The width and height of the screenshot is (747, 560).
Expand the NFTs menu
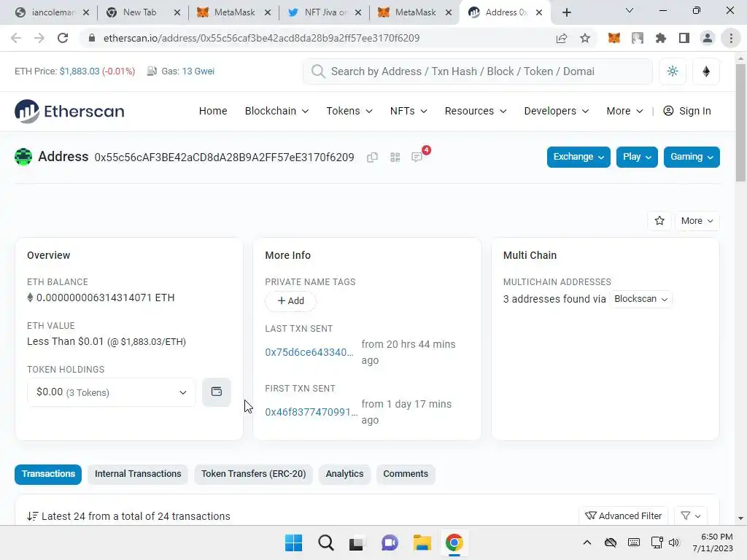[x=409, y=111]
